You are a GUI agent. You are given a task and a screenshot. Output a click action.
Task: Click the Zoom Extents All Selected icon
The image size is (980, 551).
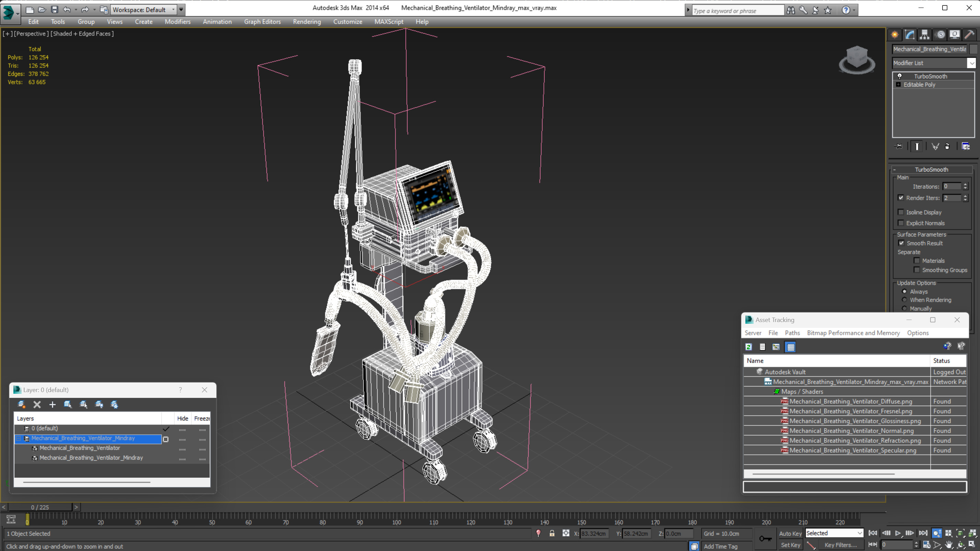(x=972, y=533)
